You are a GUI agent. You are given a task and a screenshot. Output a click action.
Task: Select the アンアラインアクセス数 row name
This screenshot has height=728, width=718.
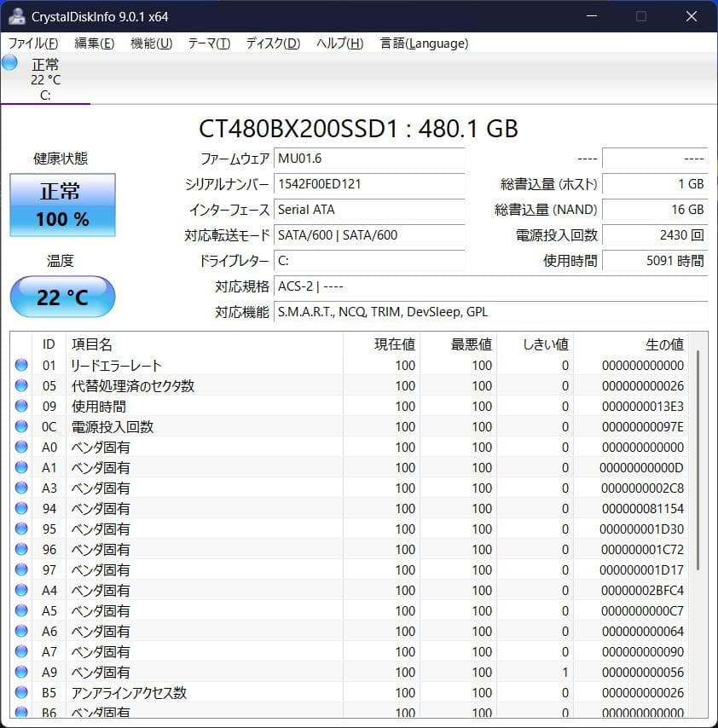pyautogui.click(x=129, y=692)
